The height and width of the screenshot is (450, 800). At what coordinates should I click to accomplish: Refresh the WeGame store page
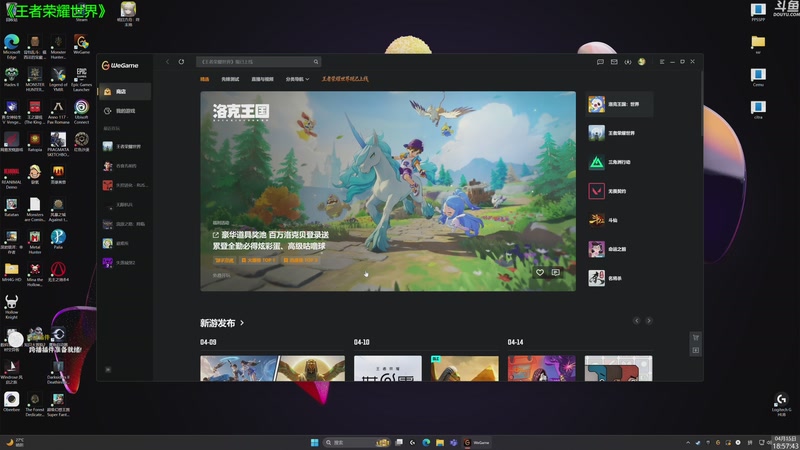(x=181, y=62)
